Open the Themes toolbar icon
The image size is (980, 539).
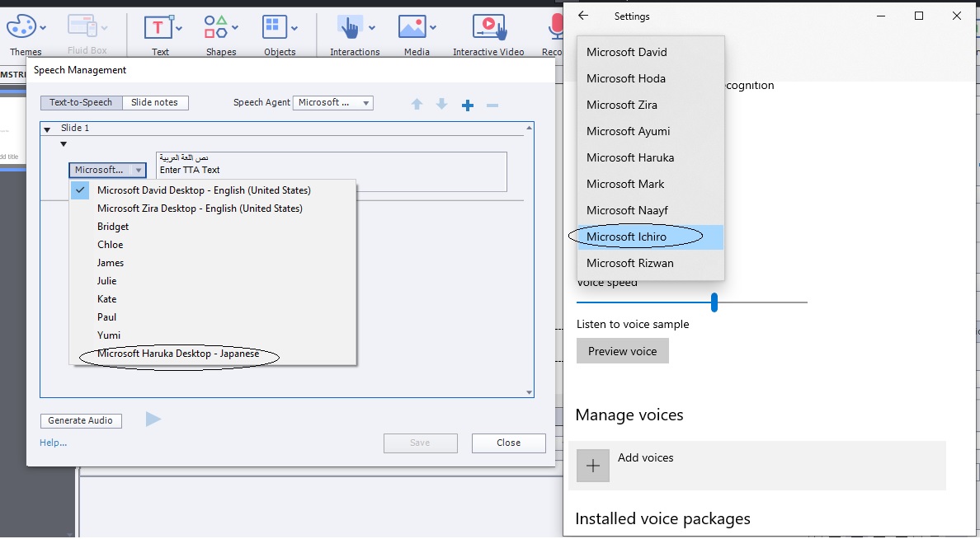click(x=20, y=27)
